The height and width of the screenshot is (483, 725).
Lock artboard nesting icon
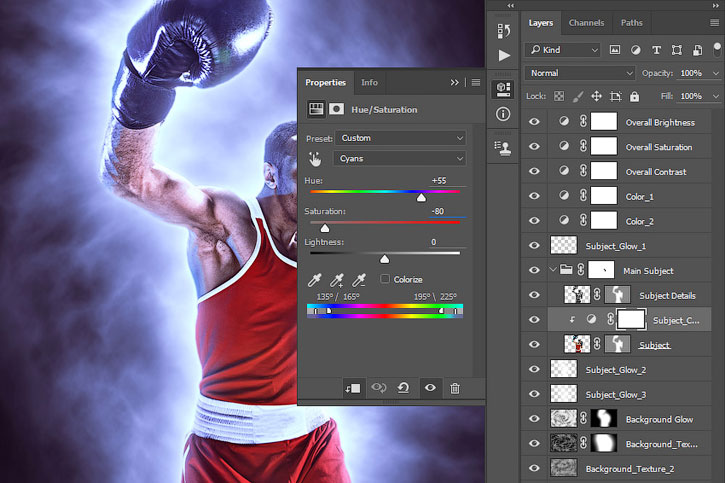click(615, 96)
